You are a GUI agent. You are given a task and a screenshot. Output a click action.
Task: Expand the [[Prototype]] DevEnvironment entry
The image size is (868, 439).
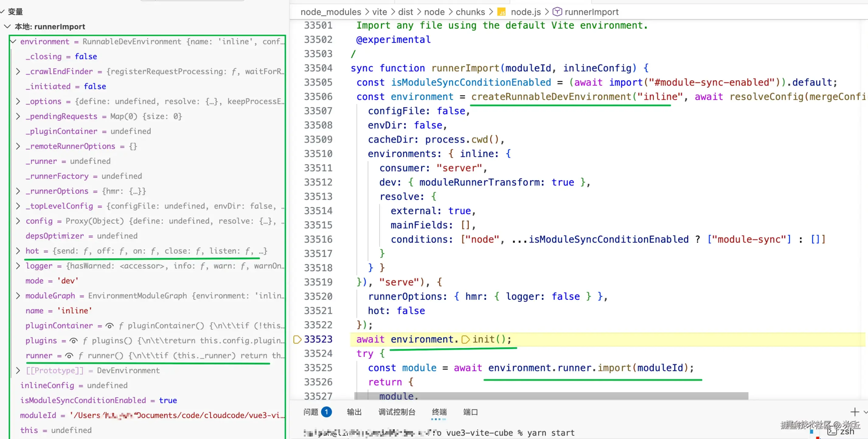coord(18,370)
